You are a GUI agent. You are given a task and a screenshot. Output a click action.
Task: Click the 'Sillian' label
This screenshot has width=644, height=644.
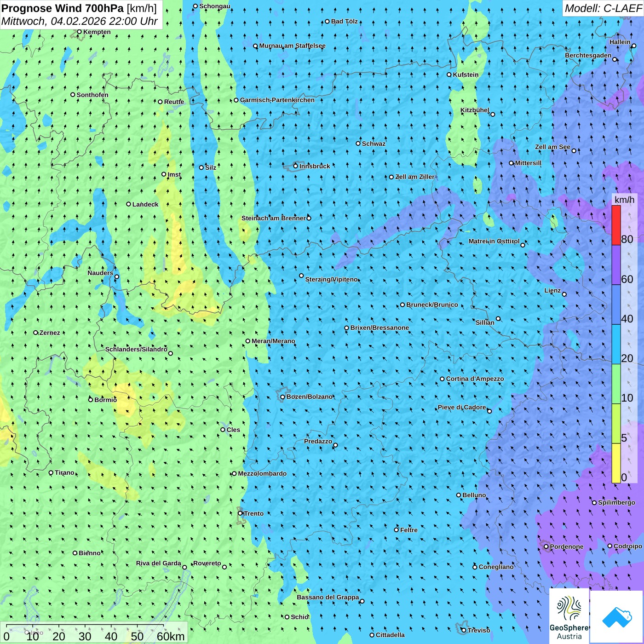click(485, 322)
